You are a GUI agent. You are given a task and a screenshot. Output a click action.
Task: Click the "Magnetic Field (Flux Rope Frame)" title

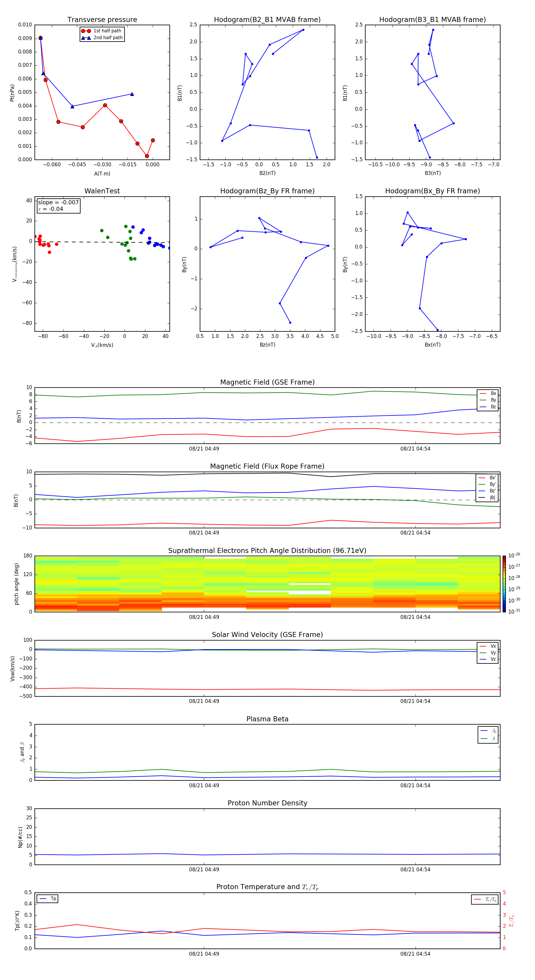click(267, 466)
